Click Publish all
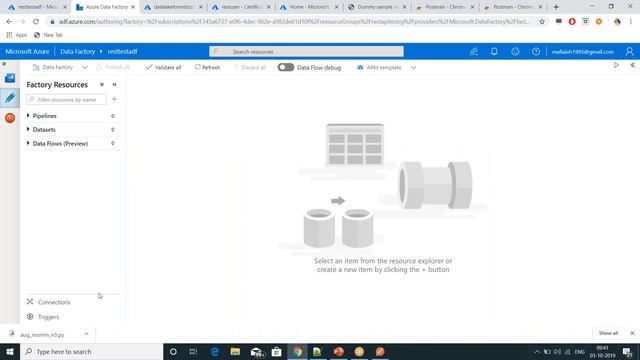640x360 pixels. pos(113,67)
